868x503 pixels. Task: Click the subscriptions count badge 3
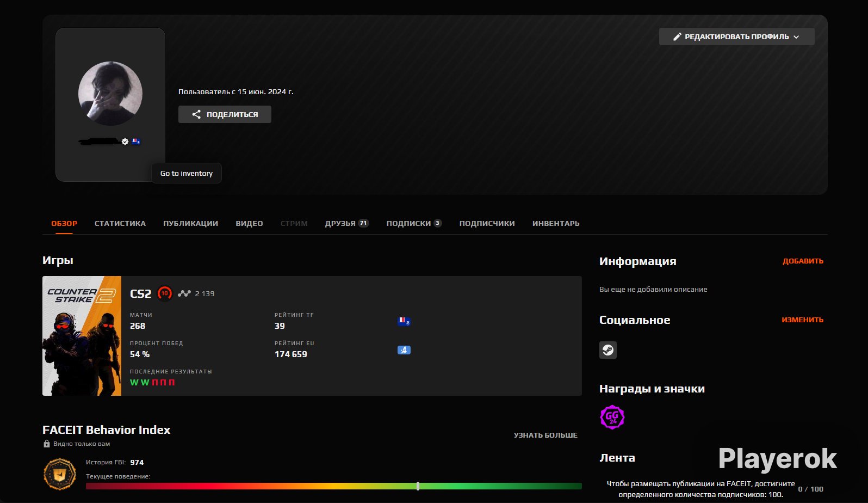tap(437, 223)
